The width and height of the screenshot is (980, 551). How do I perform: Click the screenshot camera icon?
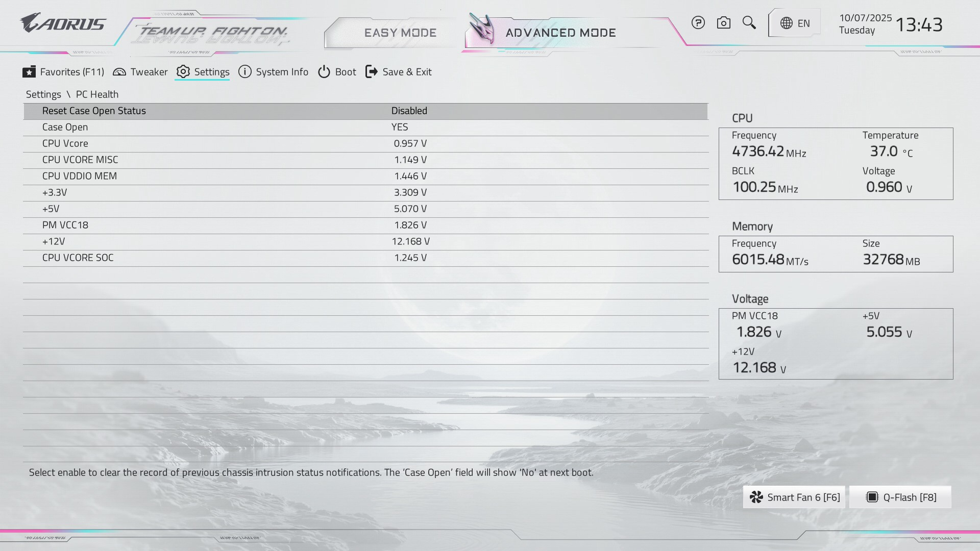[723, 23]
